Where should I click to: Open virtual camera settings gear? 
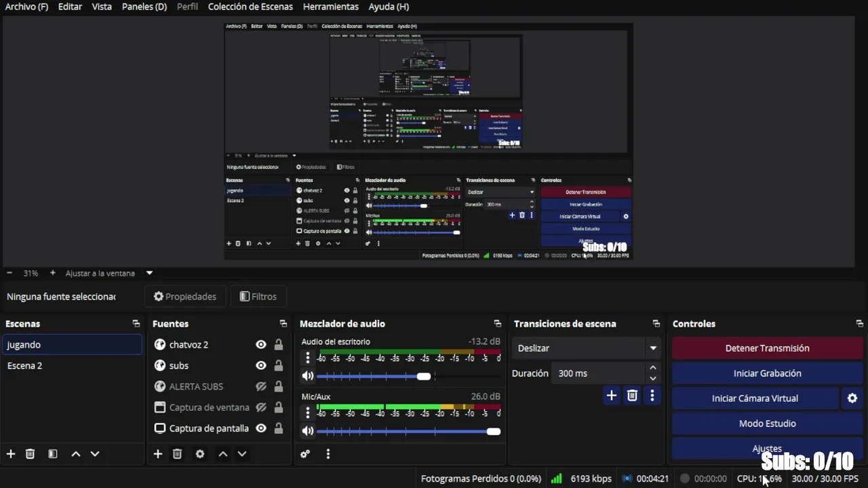[852, 399]
